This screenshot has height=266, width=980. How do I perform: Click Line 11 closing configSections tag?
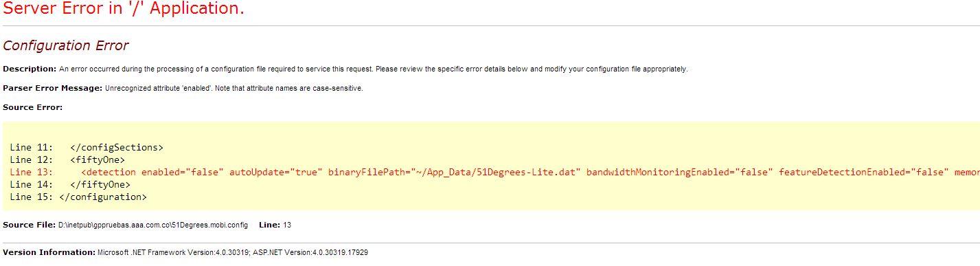(117, 147)
